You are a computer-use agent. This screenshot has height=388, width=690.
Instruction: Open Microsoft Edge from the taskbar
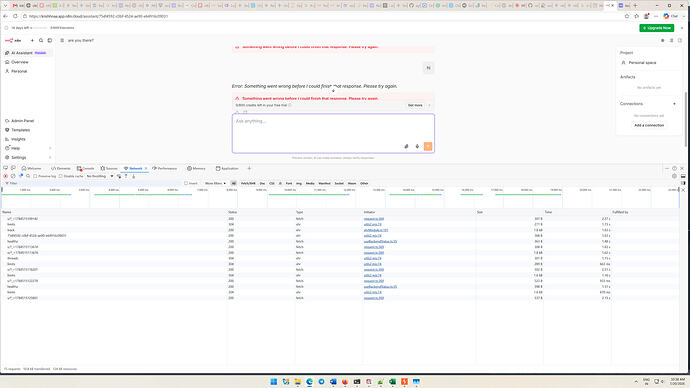(x=309, y=381)
